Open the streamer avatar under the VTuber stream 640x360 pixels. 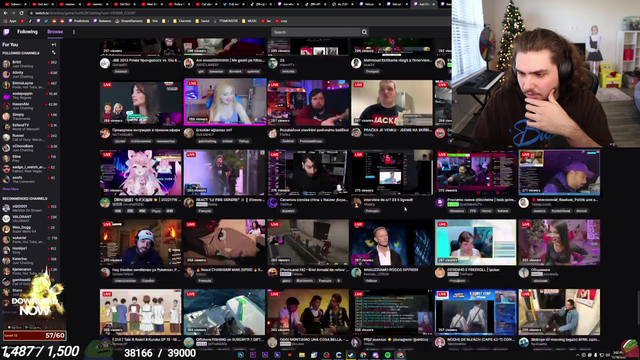point(105,203)
